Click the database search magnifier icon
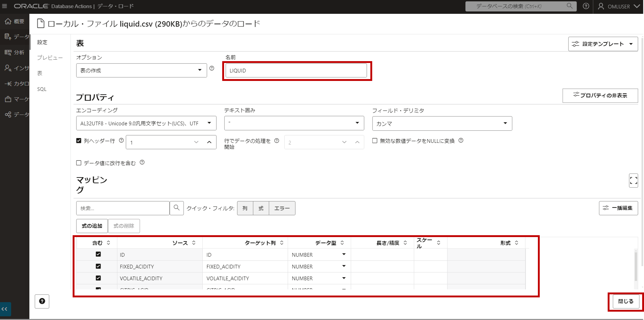 click(x=569, y=6)
